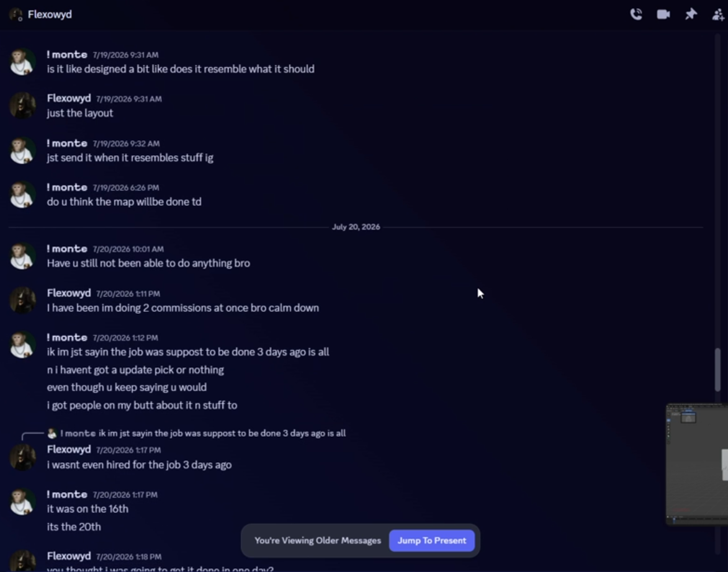The height and width of the screenshot is (572, 728).
Task: Click the July 20, 2026 date divider
Action: coord(356,227)
